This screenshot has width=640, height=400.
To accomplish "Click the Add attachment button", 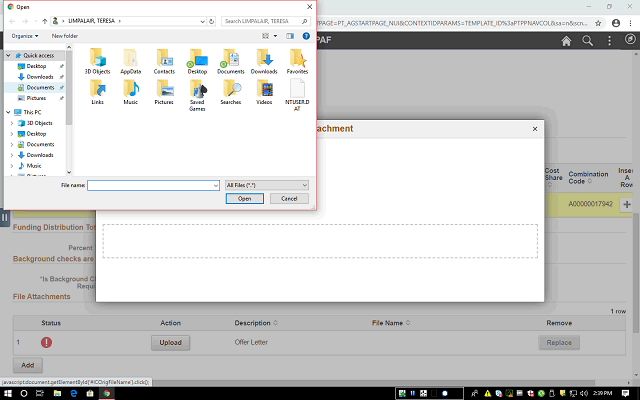I will [28, 365].
